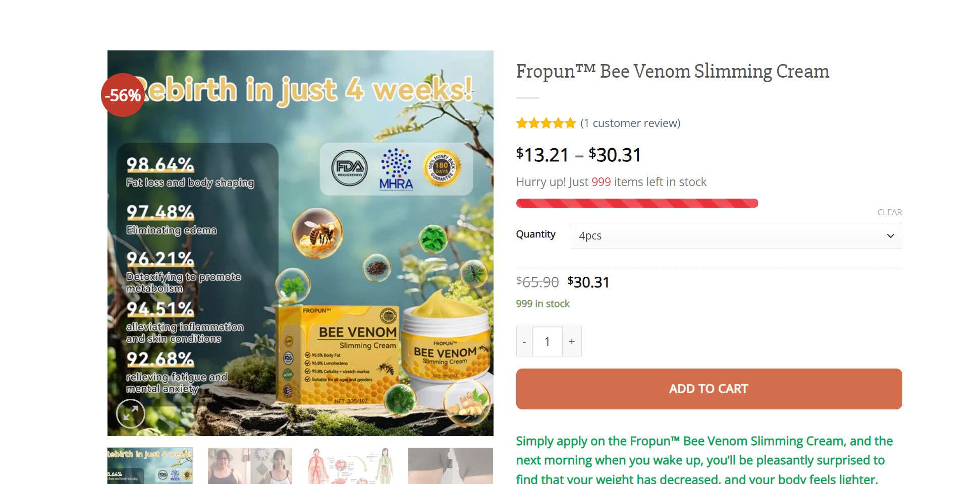Click the MHRA logo in image
Image resolution: width=980 pixels, height=484 pixels.
tap(396, 169)
